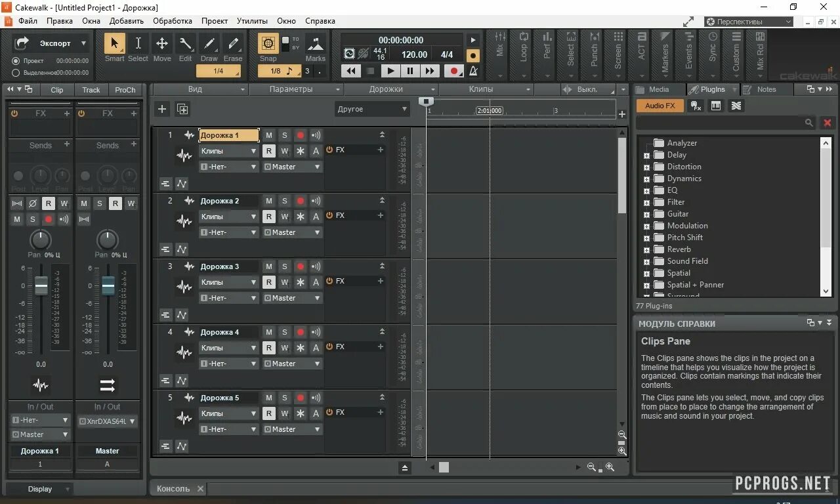
Task: Open the Утилиты menu
Action: click(x=252, y=21)
